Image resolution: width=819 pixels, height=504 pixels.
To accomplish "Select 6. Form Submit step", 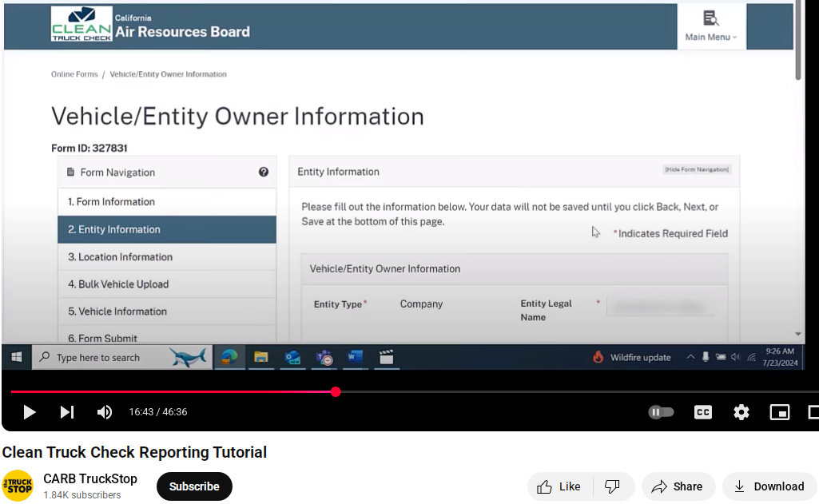I will click(x=167, y=335).
